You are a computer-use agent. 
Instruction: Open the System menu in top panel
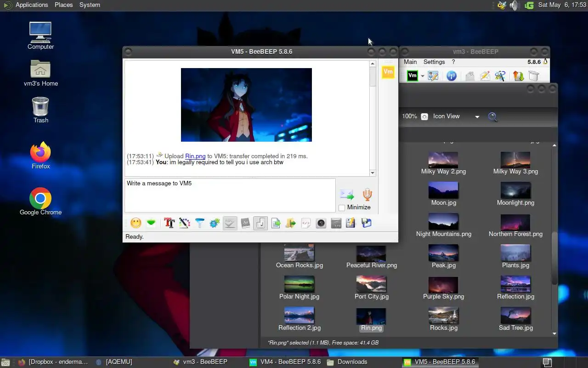(x=90, y=5)
